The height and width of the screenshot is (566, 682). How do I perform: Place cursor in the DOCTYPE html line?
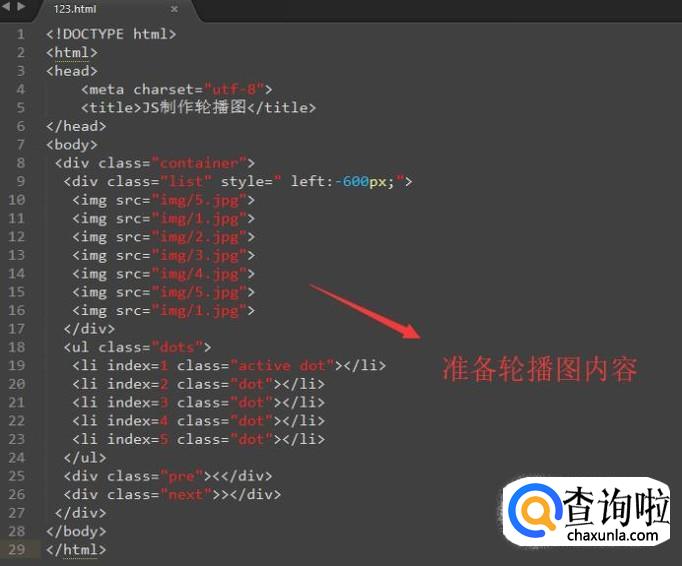pyautogui.click(x=111, y=34)
